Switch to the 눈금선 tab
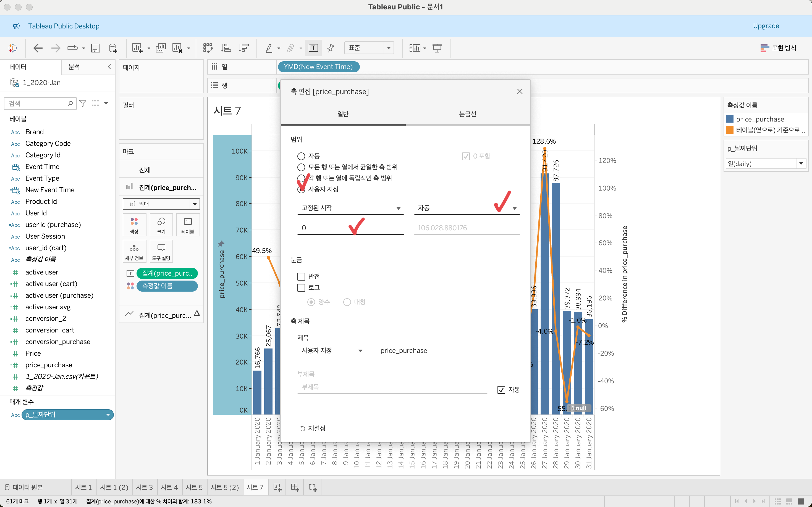 [467, 114]
